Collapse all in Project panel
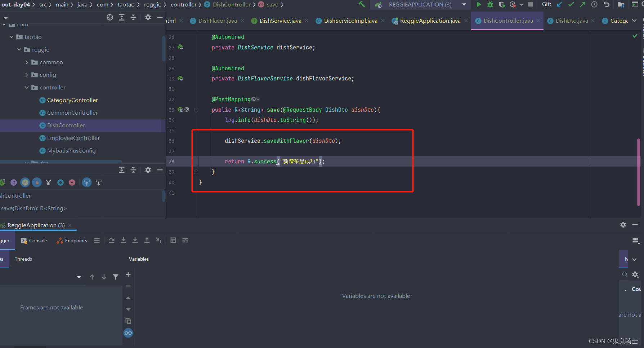This screenshot has width=644, height=348. coord(133,17)
